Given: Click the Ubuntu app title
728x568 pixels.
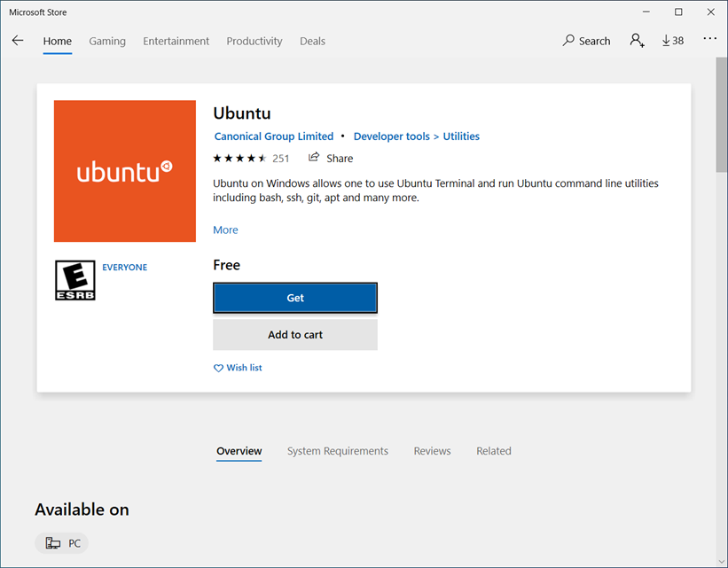Looking at the screenshot, I should pyautogui.click(x=242, y=113).
